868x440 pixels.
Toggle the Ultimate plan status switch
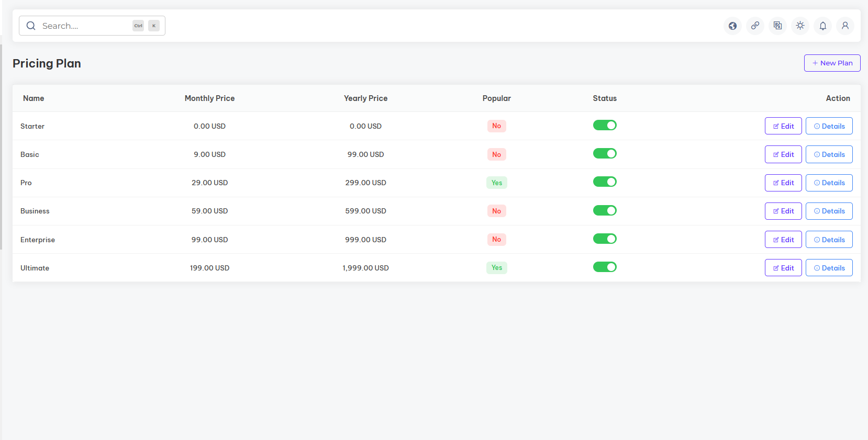(605, 267)
